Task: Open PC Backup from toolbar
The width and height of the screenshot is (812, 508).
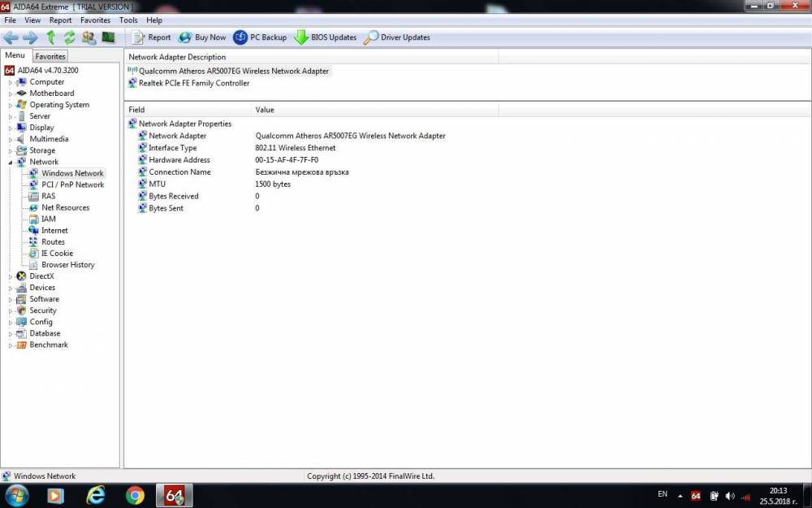Action: [260, 37]
